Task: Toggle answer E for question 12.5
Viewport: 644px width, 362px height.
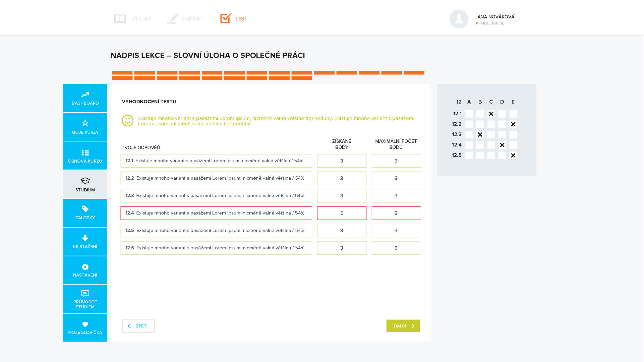Action: tap(513, 156)
